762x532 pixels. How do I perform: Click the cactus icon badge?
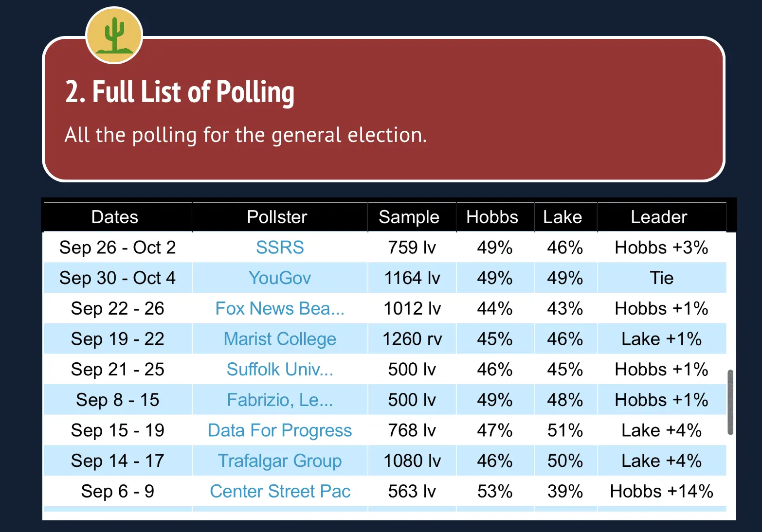[x=114, y=35]
